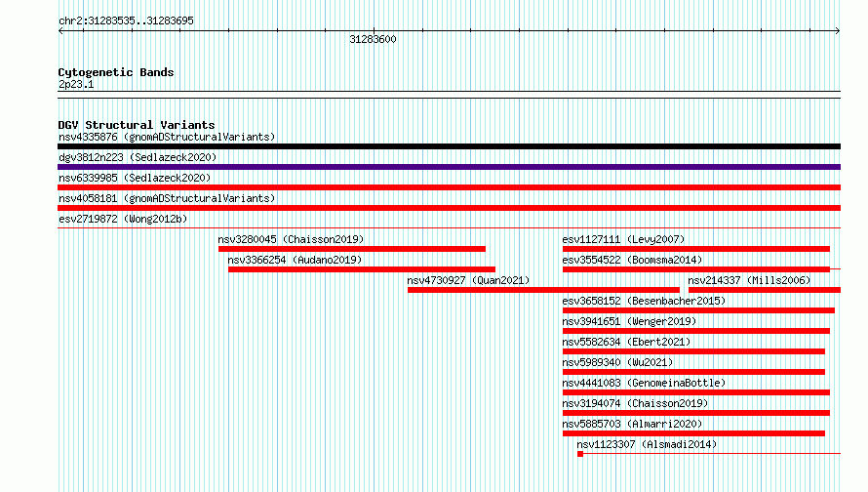Click the 31283600 ruler position label
This screenshot has width=868, height=492.
pyautogui.click(x=373, y=39)
